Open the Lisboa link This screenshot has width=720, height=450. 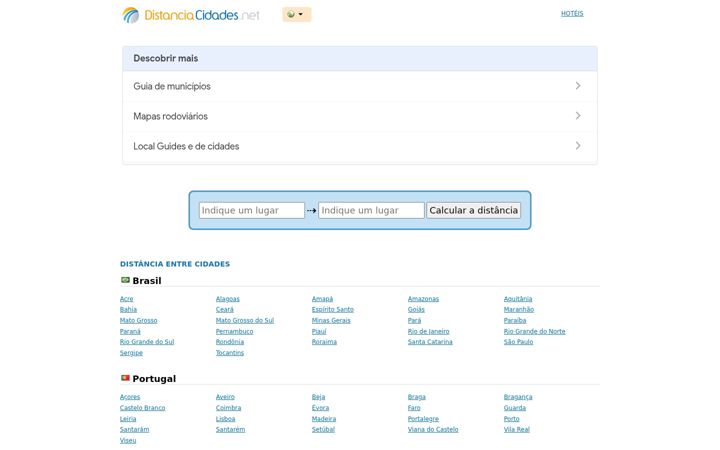[x=225, y=419]
